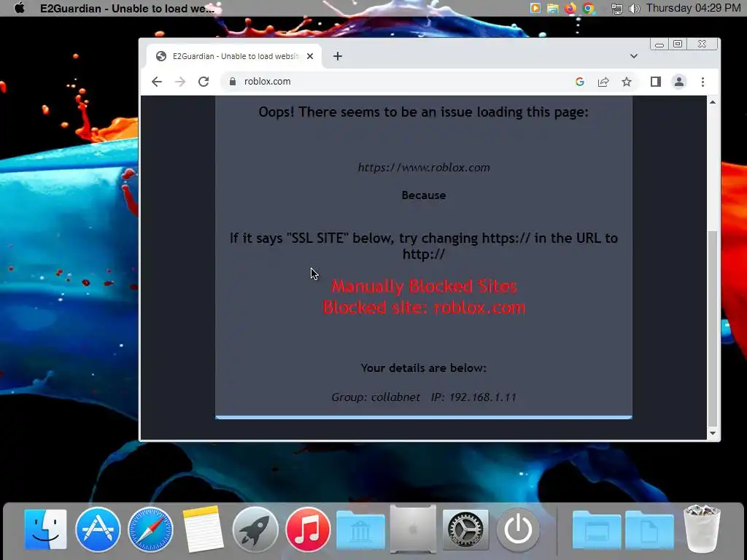Open the Apple menu in the top bar
Image resolution: width=747 pixels, height=560 pixels.
(x=20, y=8)
